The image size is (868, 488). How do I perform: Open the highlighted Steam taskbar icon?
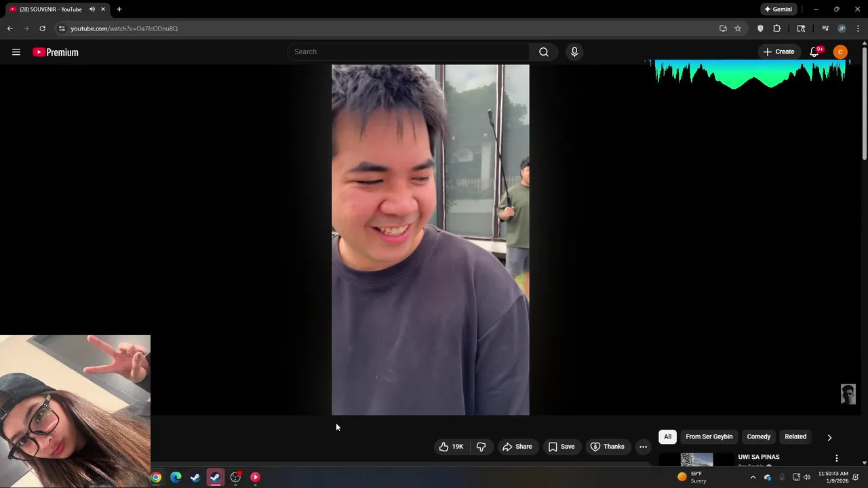click(x=215, y=477)
